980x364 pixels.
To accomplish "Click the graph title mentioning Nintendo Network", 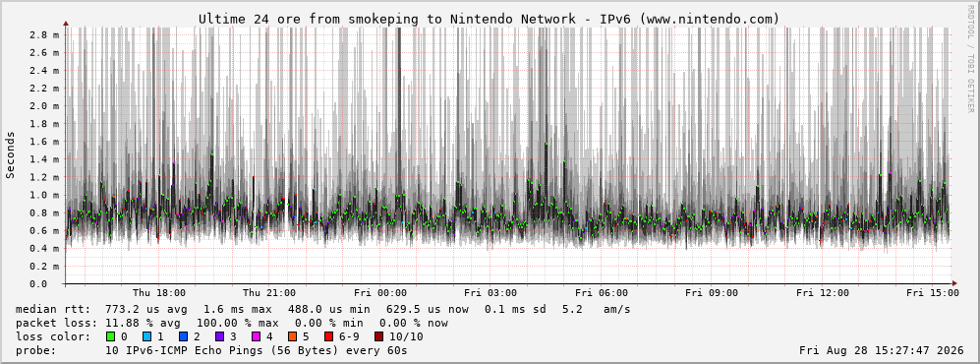I will [x=490, y=20].
